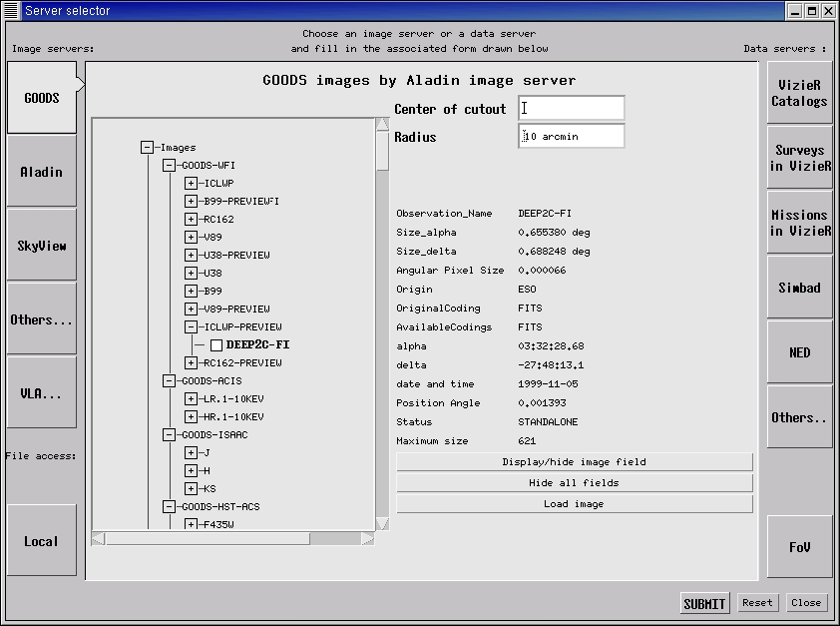Click the Radius input field

[x=571, y=136]
